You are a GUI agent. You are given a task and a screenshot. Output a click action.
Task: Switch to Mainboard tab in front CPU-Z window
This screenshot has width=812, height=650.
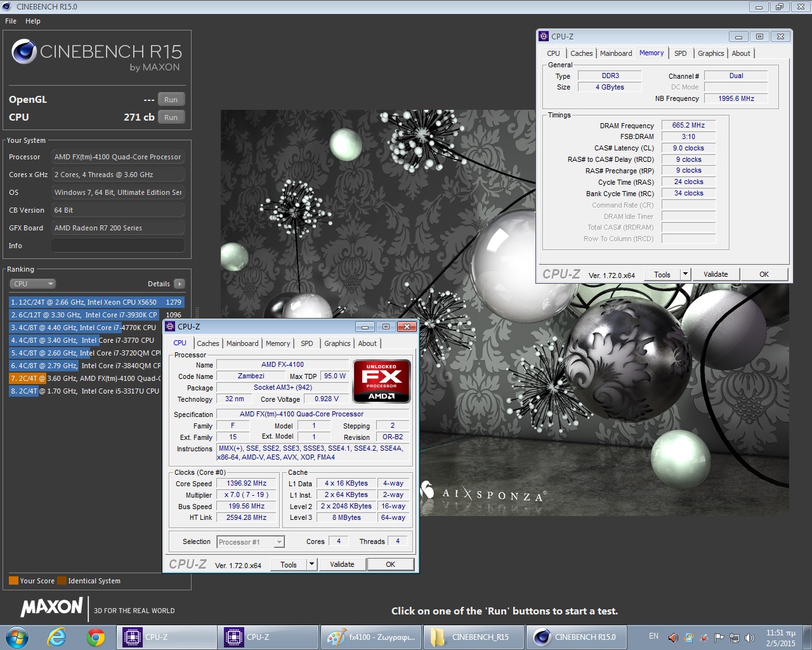coord(242,343)
